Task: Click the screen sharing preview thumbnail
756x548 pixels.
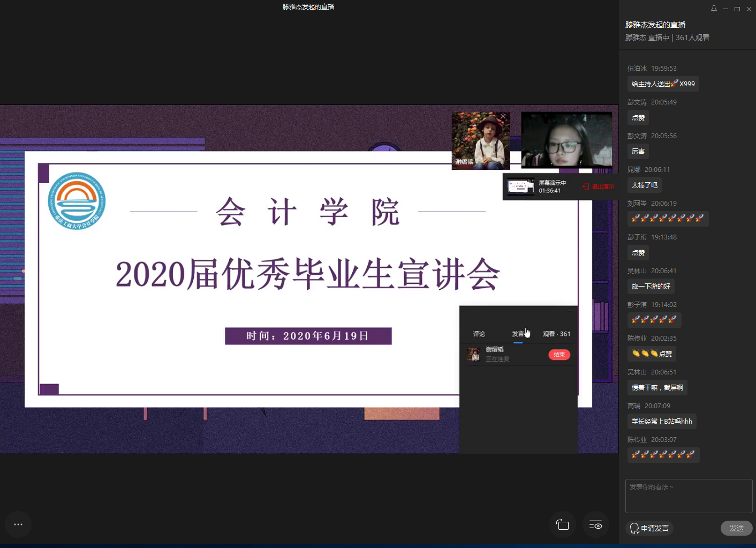Action: (x=520, y=186)
